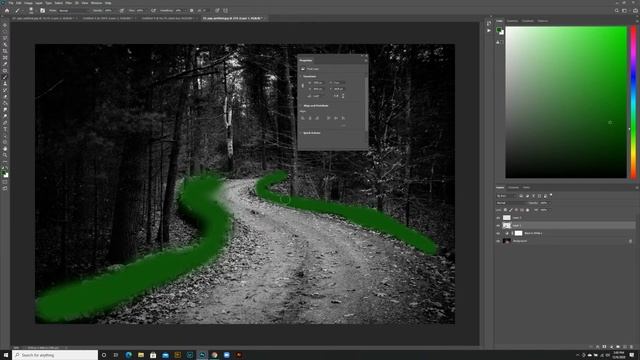Toggle link width and height in Properties
Viewport: 640px width, 360px height.
[x=302, y=86]
